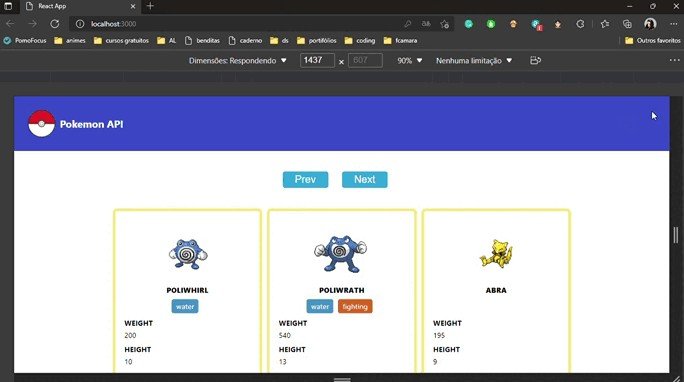Close the React App tab

point(133,6)
